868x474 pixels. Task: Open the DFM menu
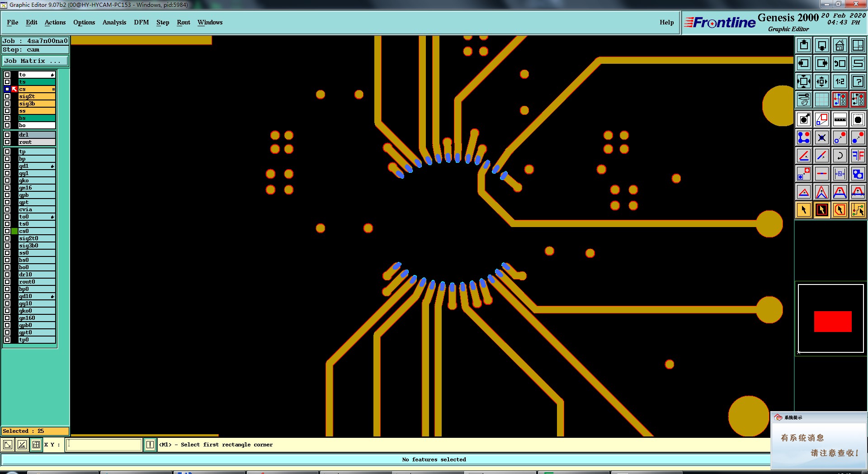click(x=142, y=22)
